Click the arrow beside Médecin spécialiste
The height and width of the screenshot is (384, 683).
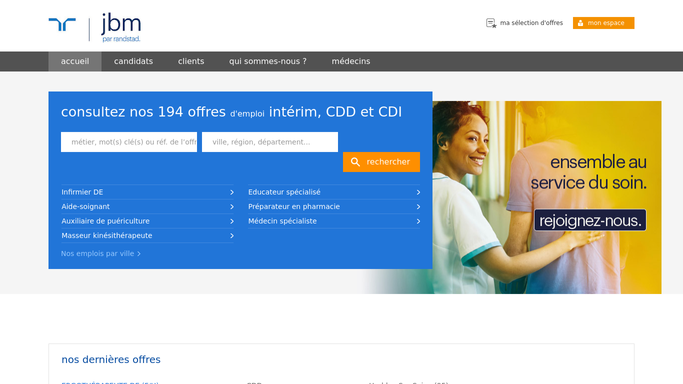coord(418,221)
